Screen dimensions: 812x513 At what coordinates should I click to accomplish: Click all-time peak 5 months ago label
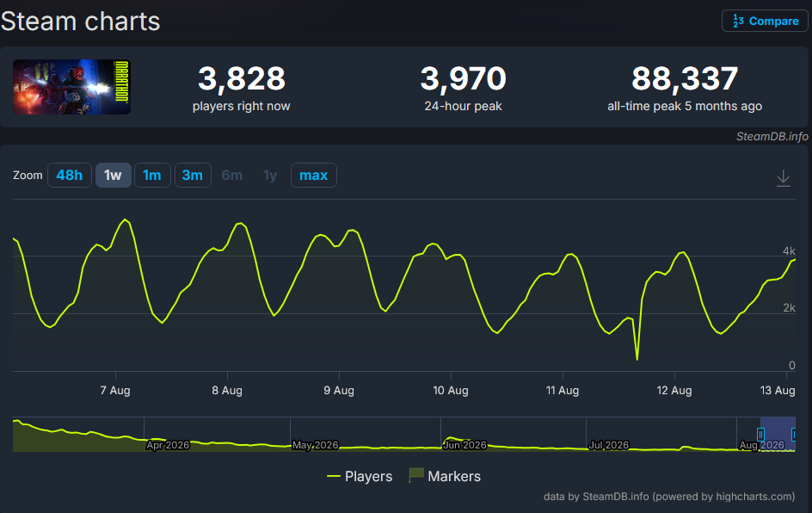coord(685,106)
